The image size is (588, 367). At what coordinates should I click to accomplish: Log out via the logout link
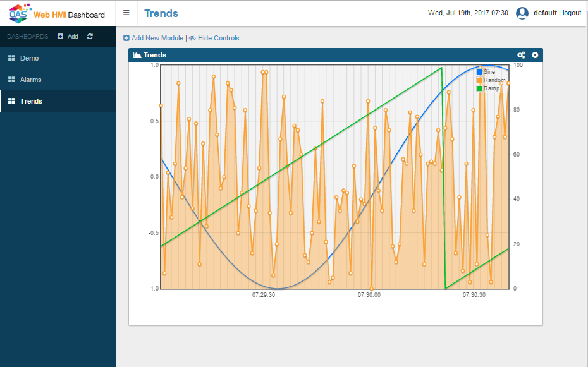pos(572,13)
